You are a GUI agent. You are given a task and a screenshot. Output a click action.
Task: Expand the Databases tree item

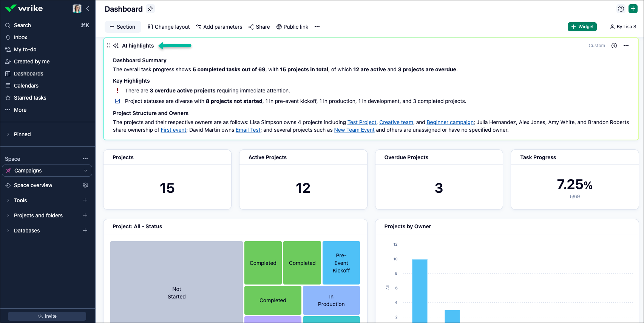point(8,231)
